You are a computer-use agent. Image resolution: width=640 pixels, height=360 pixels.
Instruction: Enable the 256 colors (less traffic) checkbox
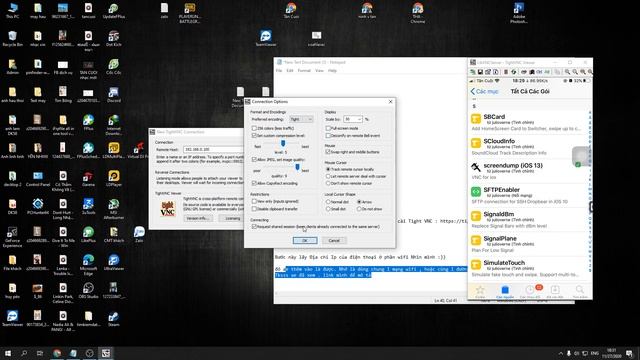pos(254,128)
